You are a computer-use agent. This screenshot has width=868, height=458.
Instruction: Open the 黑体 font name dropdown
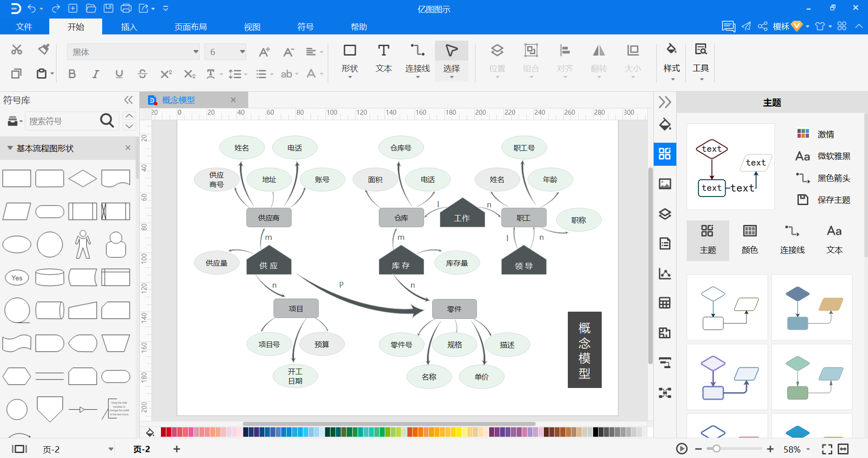tap(133, 52)
